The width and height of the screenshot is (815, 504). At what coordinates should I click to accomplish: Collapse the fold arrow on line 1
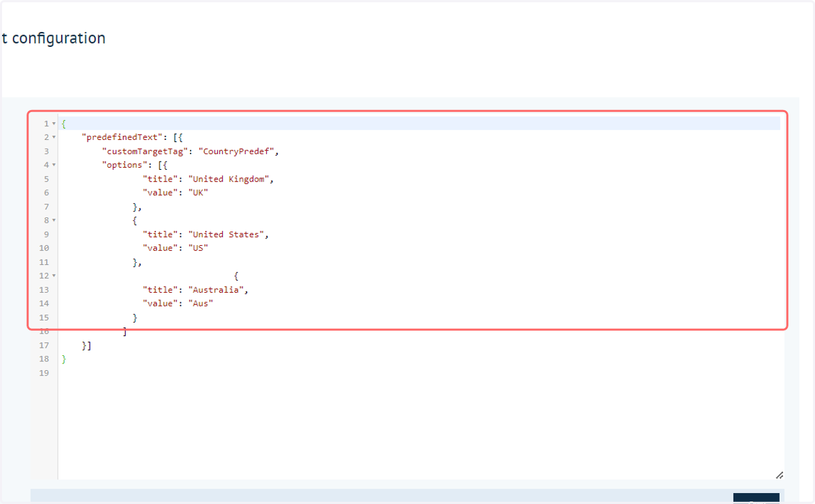[54, 124]
